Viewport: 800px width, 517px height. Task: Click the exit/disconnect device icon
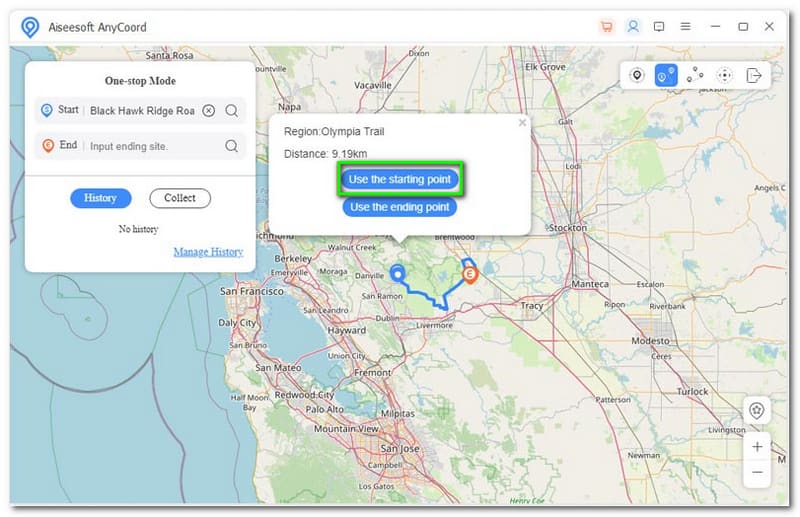pyautogui.click(x=754, y=75)
